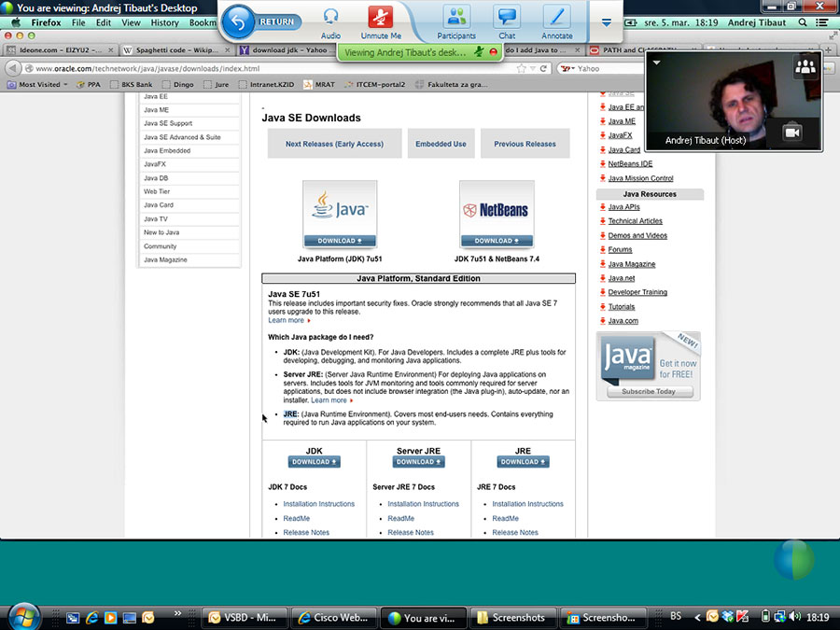Open Developer Training resource link

[637, 292]
